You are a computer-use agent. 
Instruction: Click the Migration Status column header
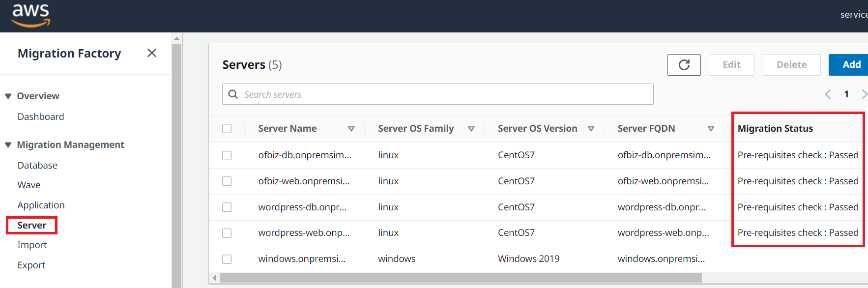click(x=775, y=129)
